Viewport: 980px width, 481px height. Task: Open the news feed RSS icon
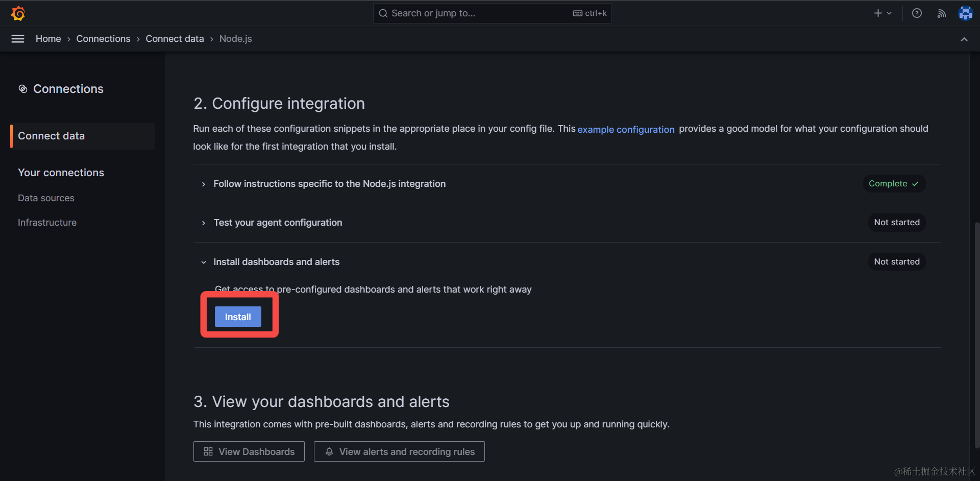click(941, 13)
